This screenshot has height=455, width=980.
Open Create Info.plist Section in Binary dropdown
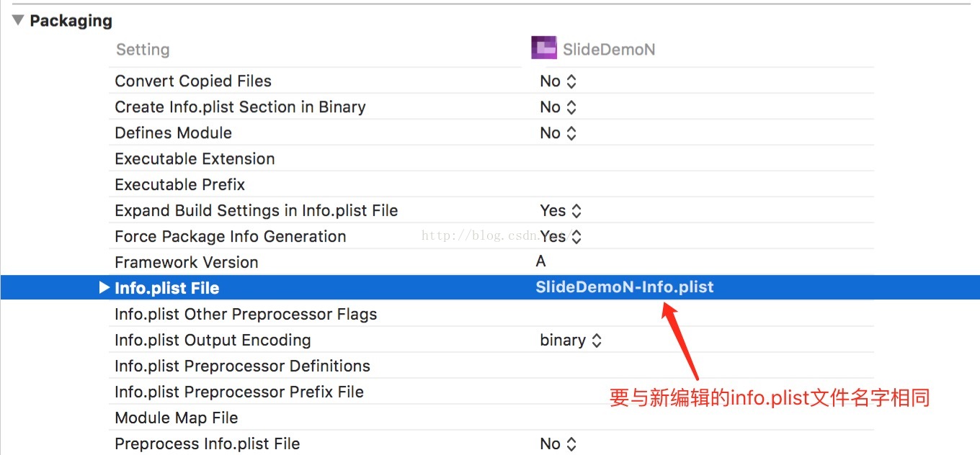pyautogui.click(x=558, y=107)
